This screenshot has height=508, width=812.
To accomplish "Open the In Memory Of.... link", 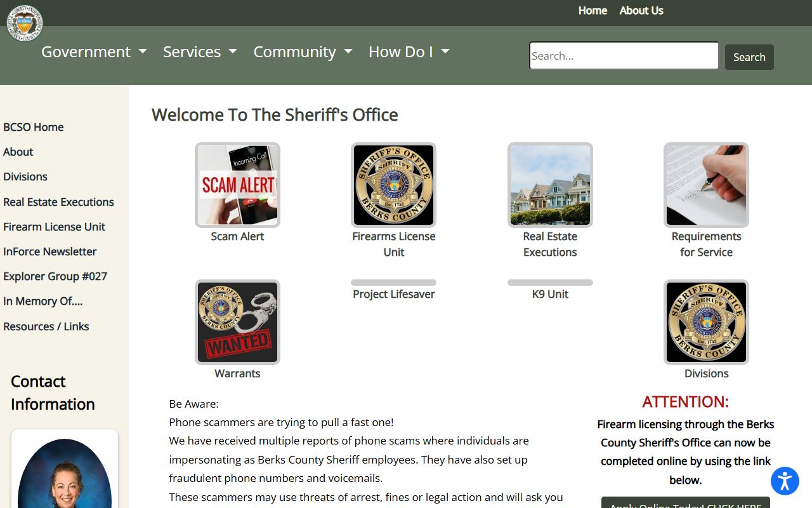I will [43, 301].
